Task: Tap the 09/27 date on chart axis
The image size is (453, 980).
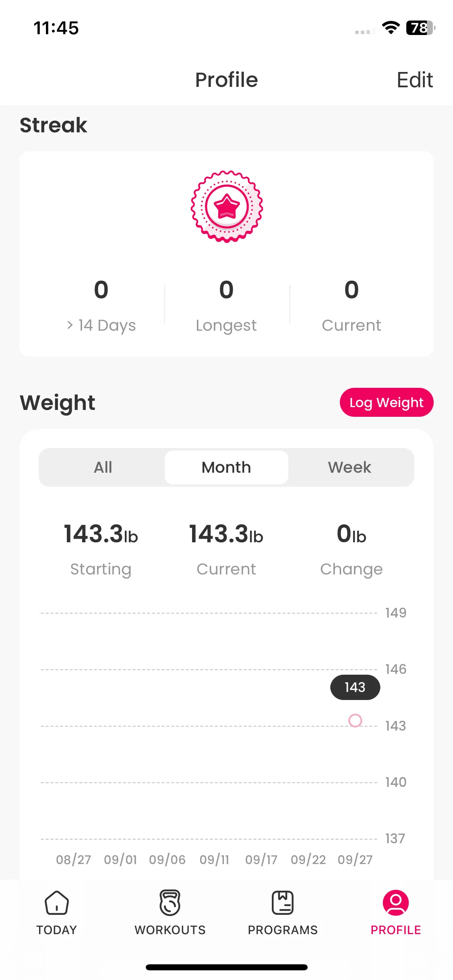Action: [x=355, y=860]
